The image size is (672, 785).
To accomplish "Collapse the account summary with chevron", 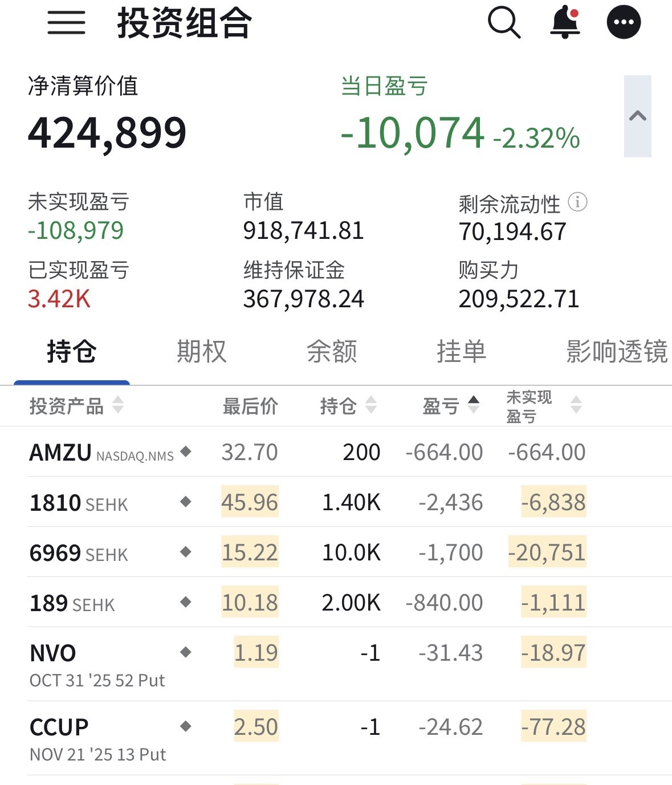I will pos(637,116).
